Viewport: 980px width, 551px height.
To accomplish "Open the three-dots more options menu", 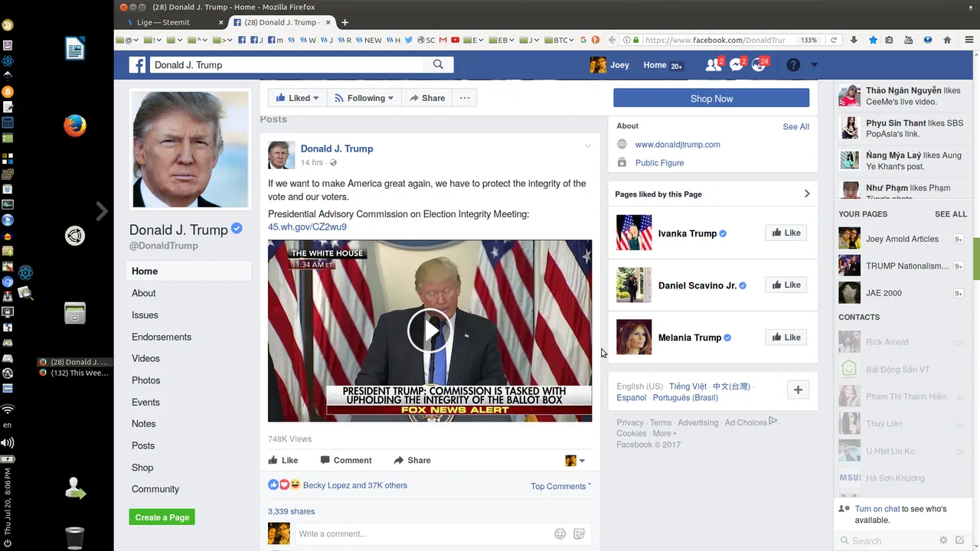I will [464, 98].
